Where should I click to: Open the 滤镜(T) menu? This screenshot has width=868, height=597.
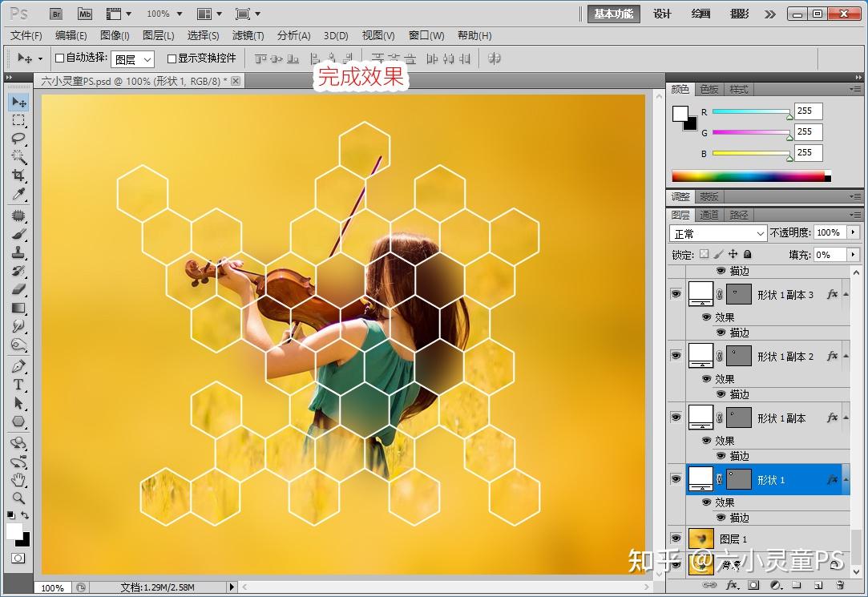(248, 35)
